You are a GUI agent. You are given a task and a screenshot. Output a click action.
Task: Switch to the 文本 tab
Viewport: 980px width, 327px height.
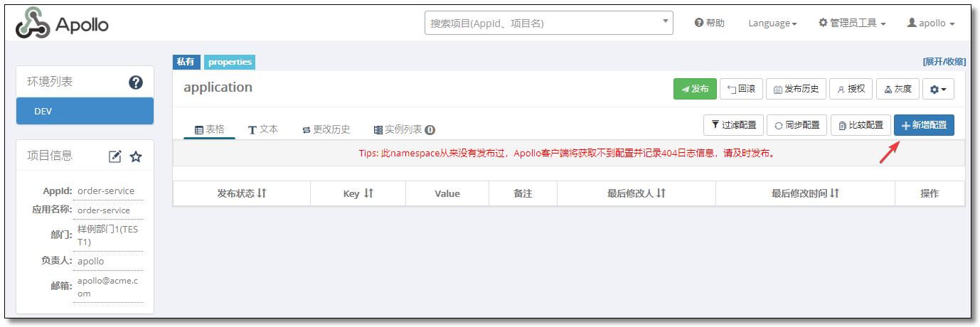(x=262, y=129)
